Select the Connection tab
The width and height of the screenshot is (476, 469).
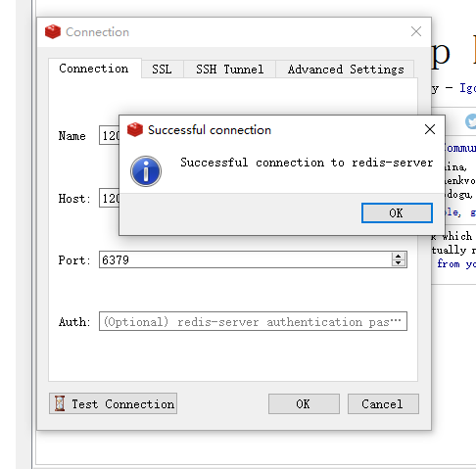pos(94,69)
